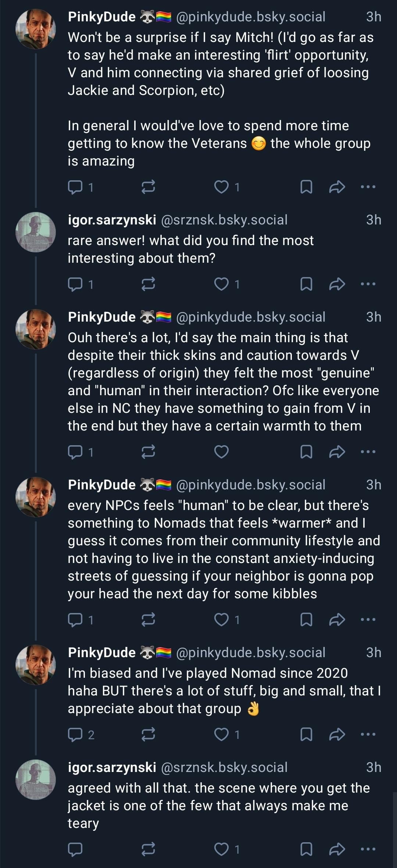
Task: Bookmark the 'rare answer!' post
Action: (x=306, y=284)
